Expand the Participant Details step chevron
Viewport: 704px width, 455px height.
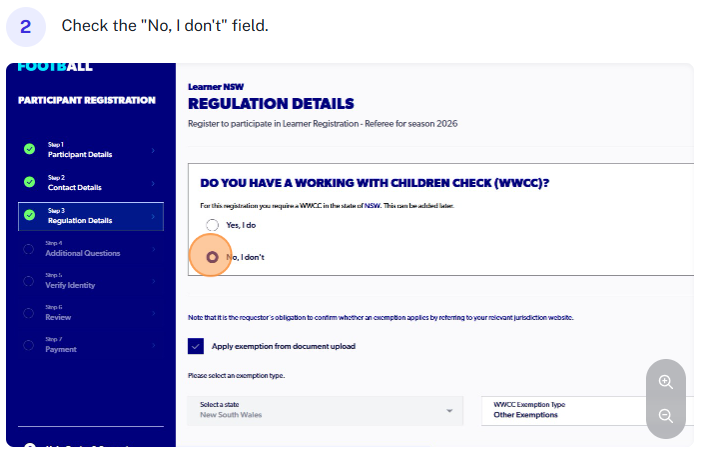(x=153, y=151)
